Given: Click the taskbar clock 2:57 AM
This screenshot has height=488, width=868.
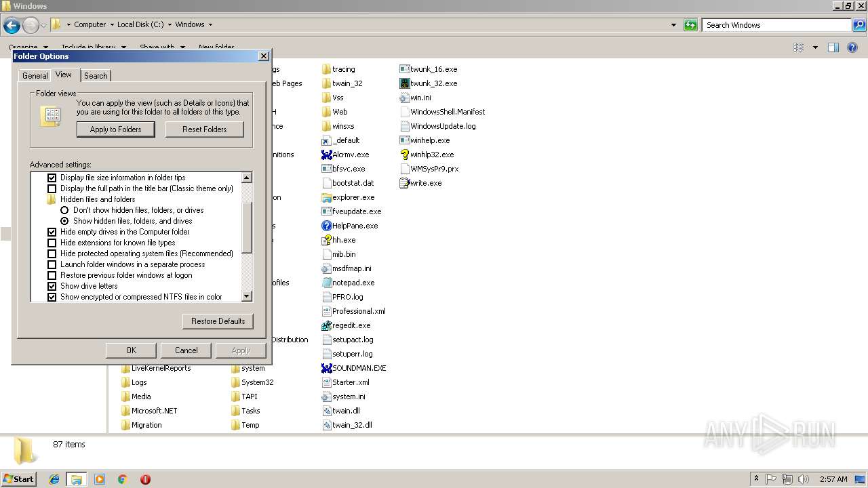Looking at the screenshot, I should 833,479.
